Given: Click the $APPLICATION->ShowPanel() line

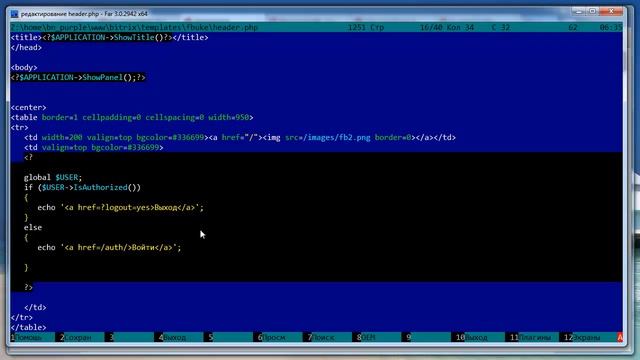Looking at the screenshot, I should click(x=78, y=77).
